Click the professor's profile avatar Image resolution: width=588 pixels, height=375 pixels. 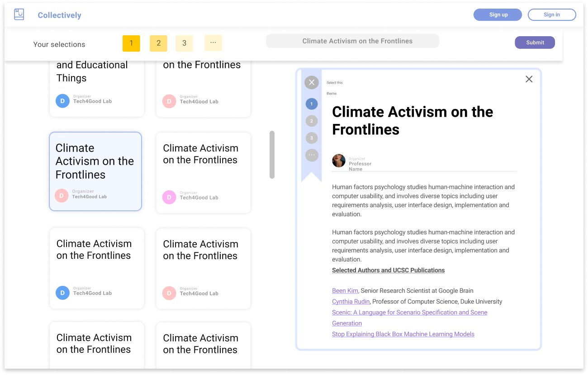point(339,161)
